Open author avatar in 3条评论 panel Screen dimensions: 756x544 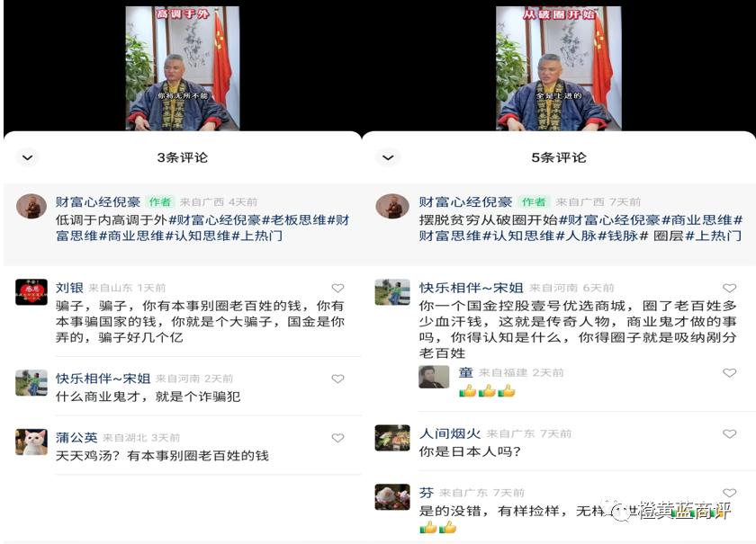click(31, 206)
